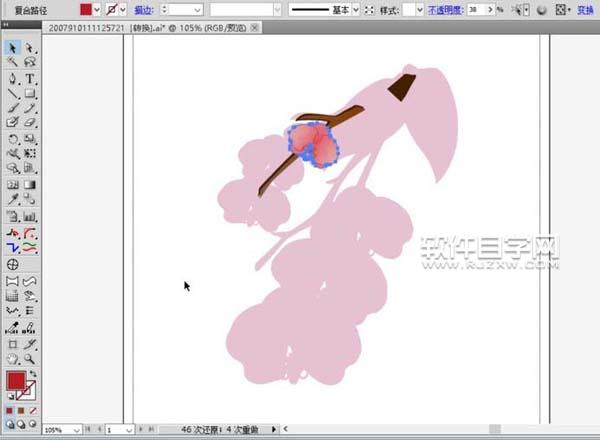
Task: Activate the Paintbrush tool
Action: (x=13, y=108)
